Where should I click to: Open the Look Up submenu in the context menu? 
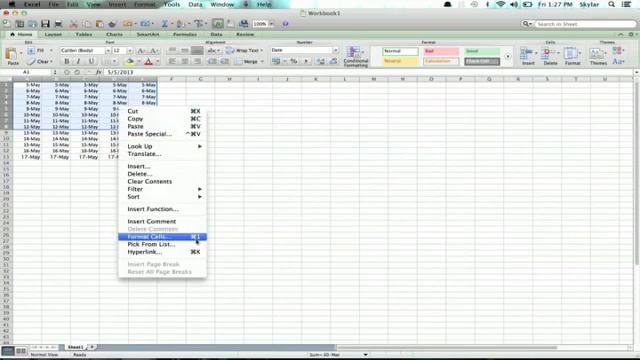[162, 146]
